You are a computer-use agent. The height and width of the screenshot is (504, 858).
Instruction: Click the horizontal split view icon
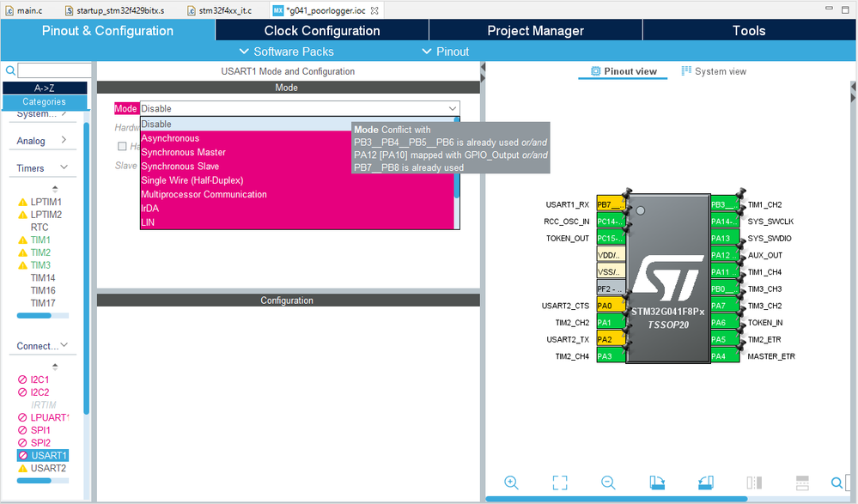click(802, 483)
